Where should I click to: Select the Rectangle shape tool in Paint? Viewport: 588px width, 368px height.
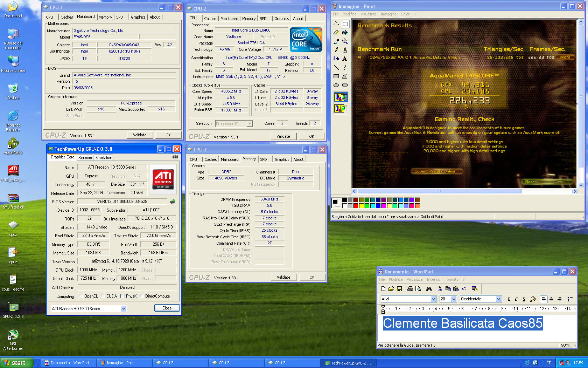click(336, 76)
